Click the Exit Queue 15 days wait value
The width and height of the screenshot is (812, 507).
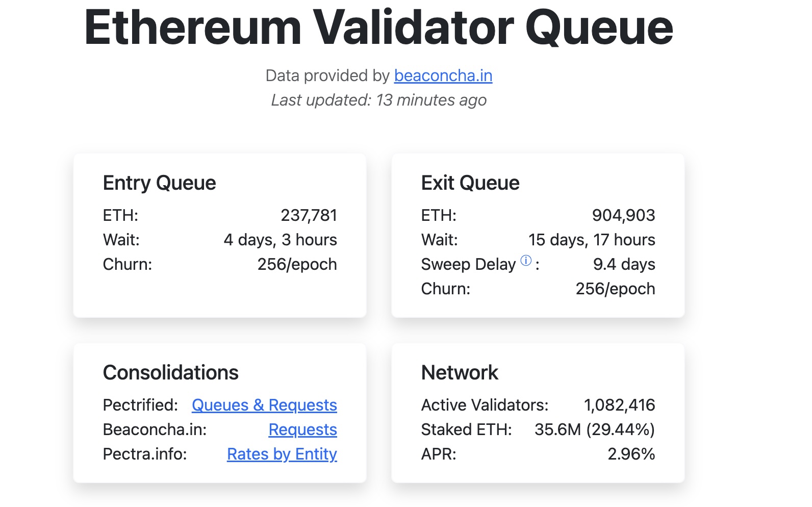click(592, 240)
